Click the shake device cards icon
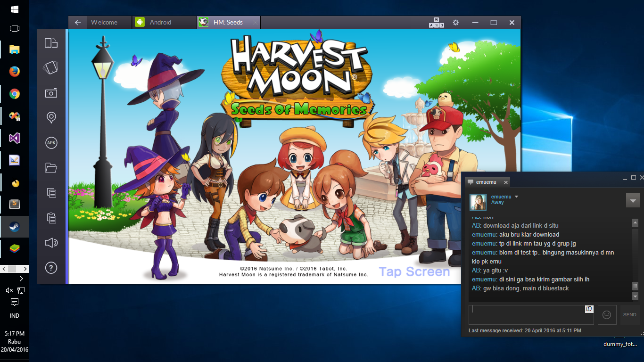The height and width of the screenshot is (362, 644). pyautogui.click(x=51, y=68)
